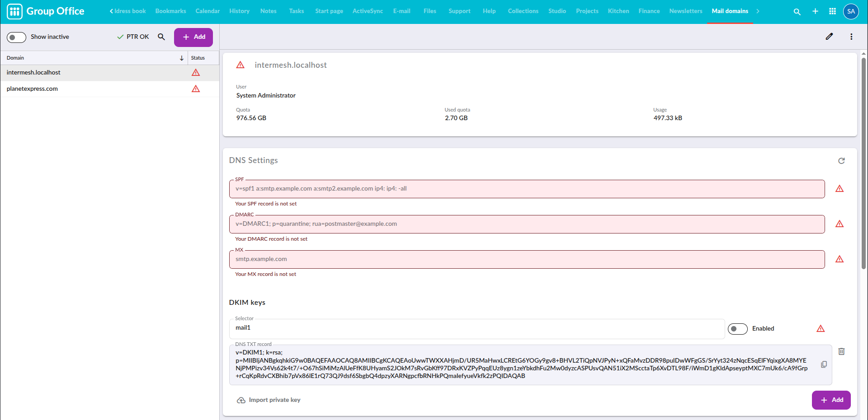Click MX field warning triangle
The image size is (868, 420).
point(840,259)
